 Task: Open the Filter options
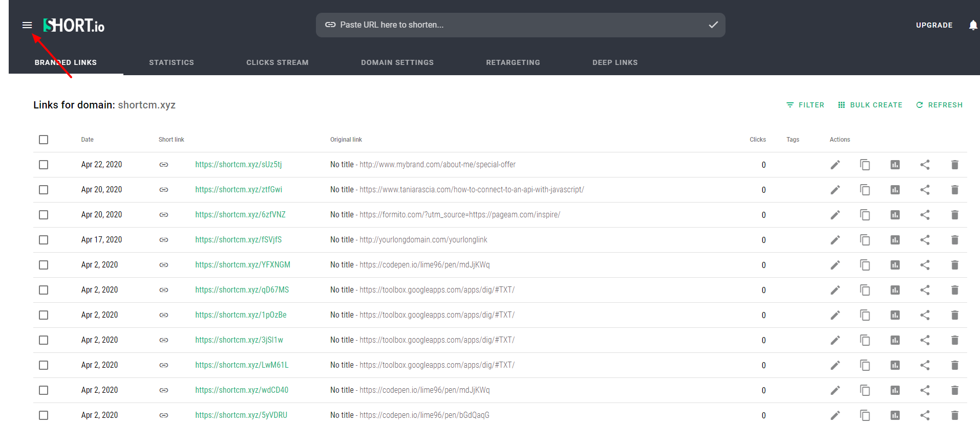(805, 105)
